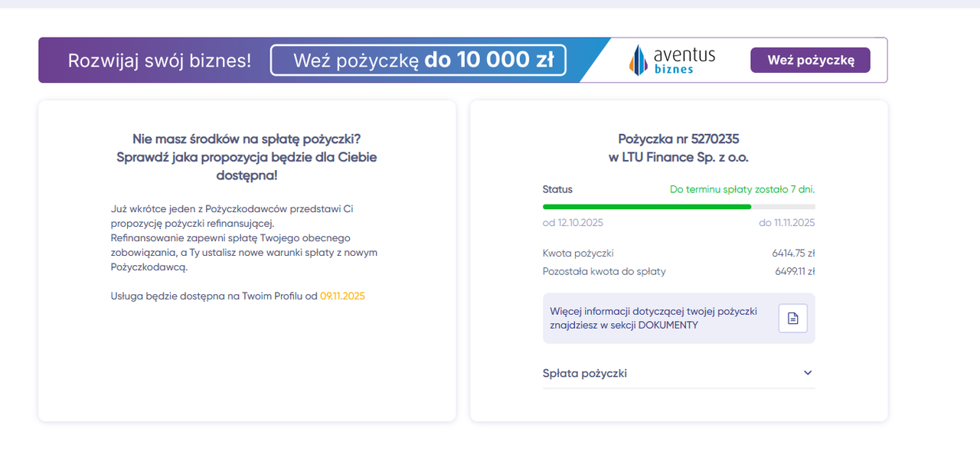980x455 pixels.
Task: Open the documents icon in the info box
Action: pyautogui.click(x=792, y=318)
